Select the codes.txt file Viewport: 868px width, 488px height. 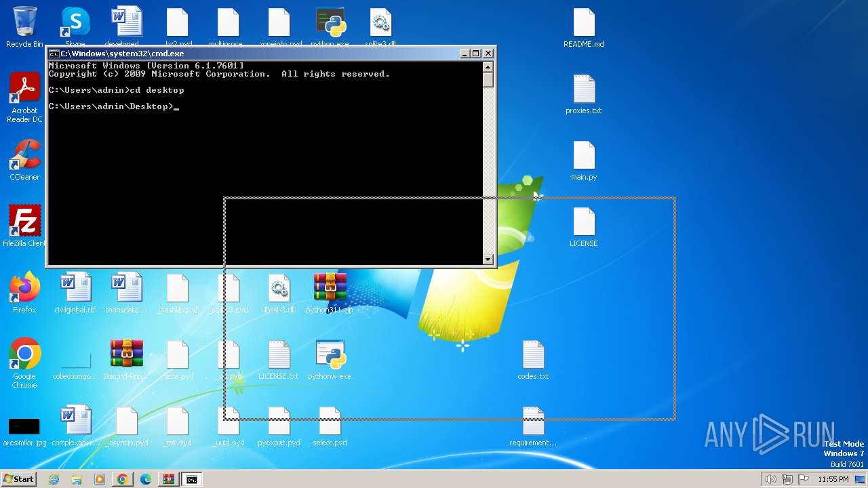(533, 359)
